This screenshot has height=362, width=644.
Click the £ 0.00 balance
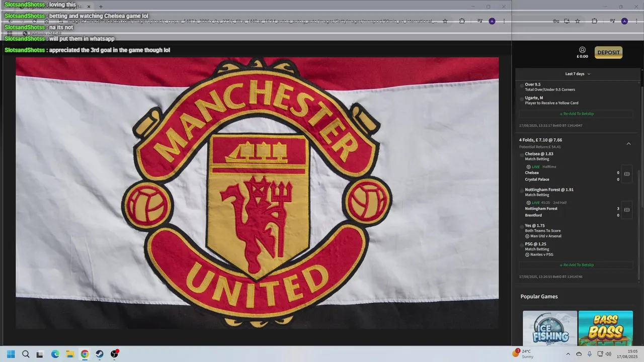click(x=582, y=56)
